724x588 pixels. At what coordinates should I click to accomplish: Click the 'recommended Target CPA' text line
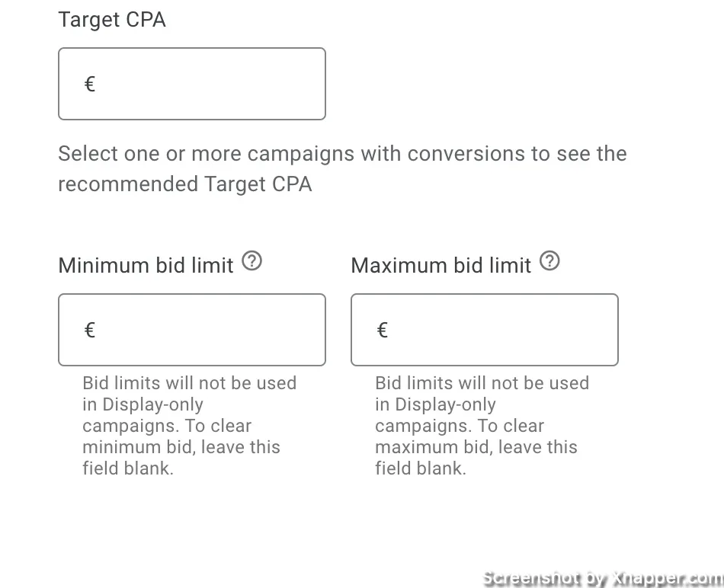tap(184, 184)
